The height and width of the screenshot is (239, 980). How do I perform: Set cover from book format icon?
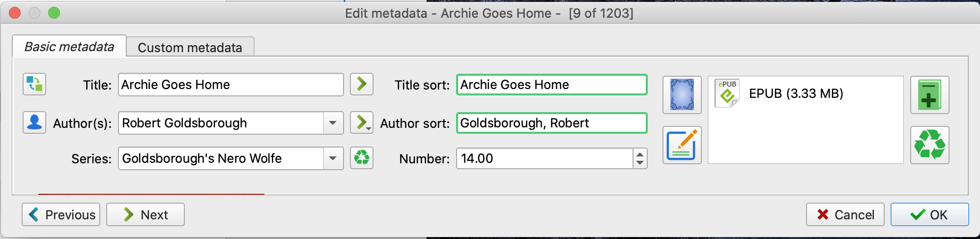point(682,95)
